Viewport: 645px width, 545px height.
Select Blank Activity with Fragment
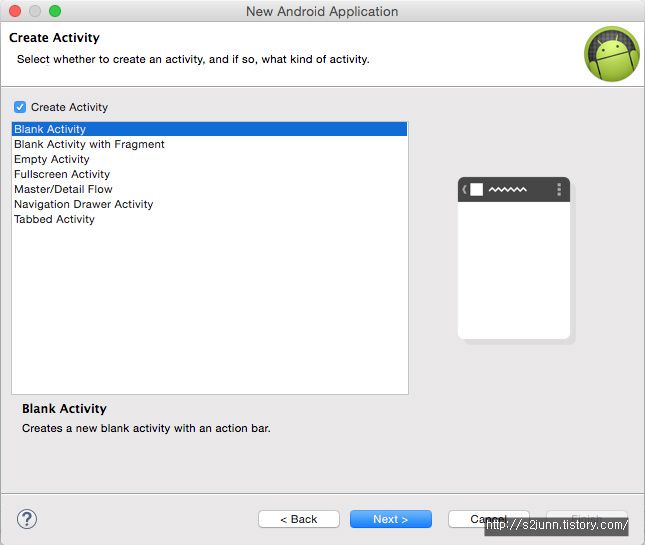pyautogui.click(x=209, y=144)
